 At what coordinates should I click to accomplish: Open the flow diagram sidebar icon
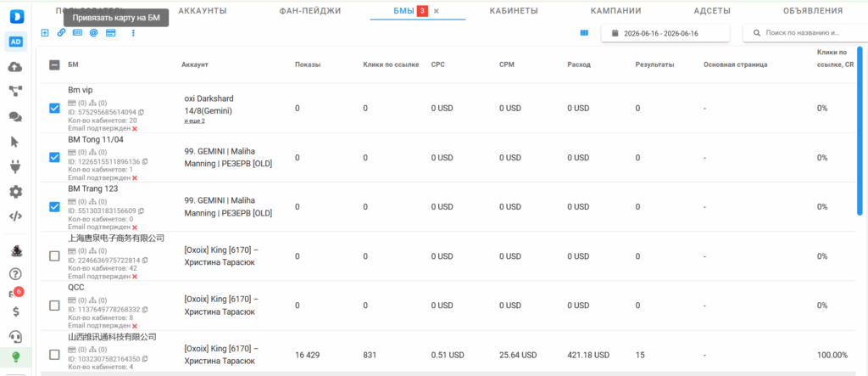pos(16,92)
